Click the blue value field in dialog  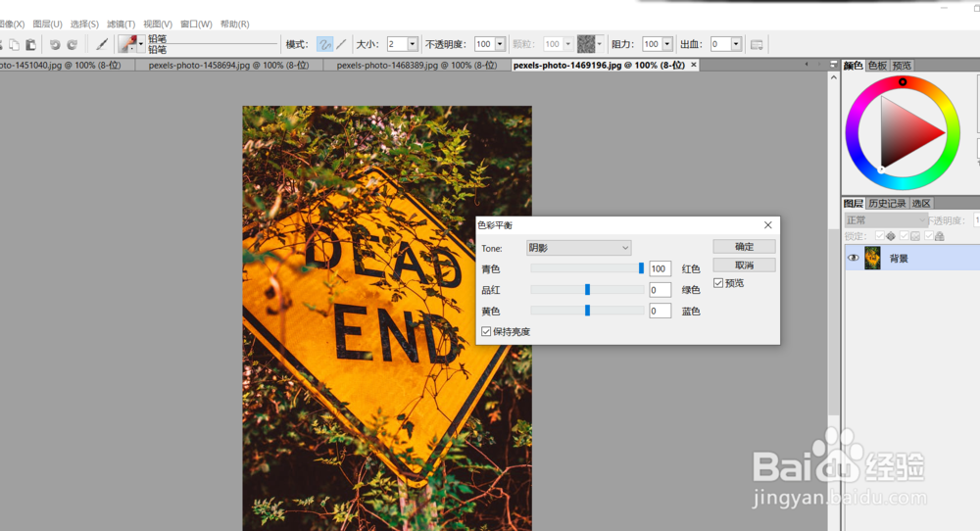point(660,312)
